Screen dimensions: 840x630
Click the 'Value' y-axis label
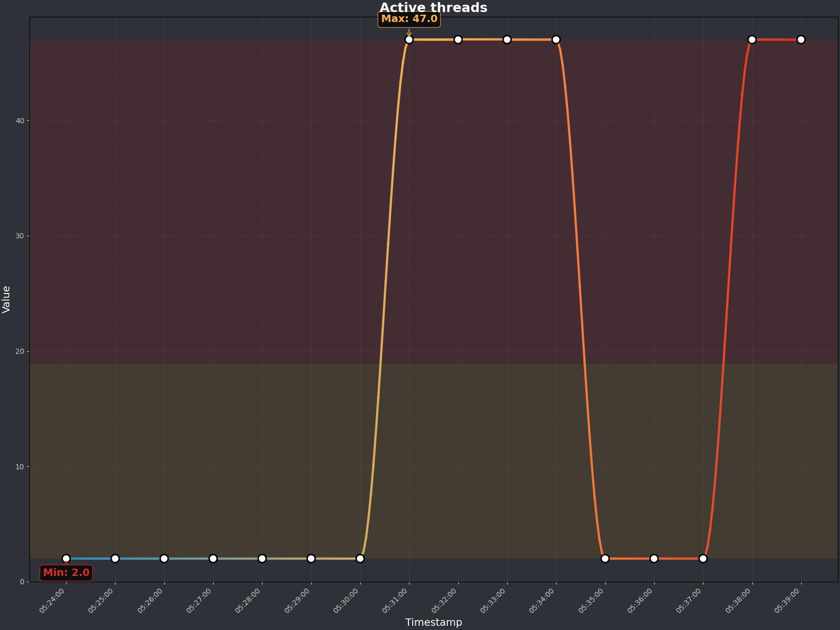point(6,299)
